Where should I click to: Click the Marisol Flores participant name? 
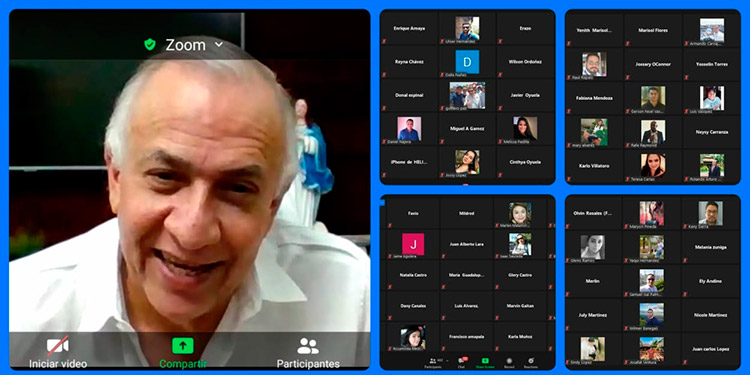tap(653, 30)
